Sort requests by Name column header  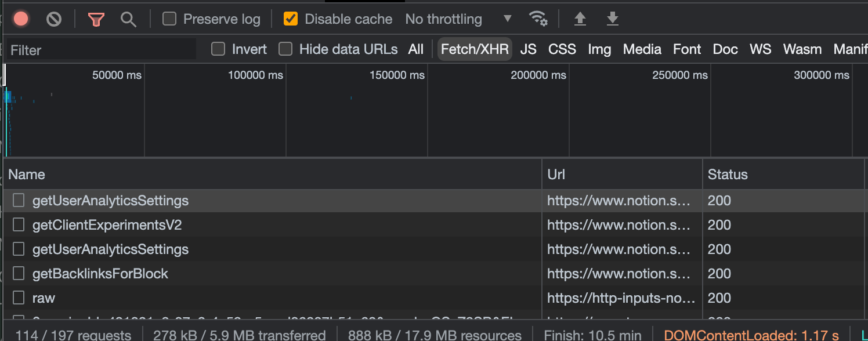coord(27,175)
